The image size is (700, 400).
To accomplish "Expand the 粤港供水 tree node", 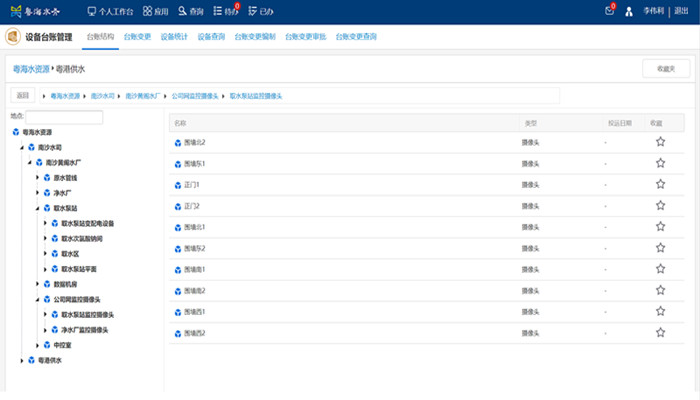I will tap(22, 360).
